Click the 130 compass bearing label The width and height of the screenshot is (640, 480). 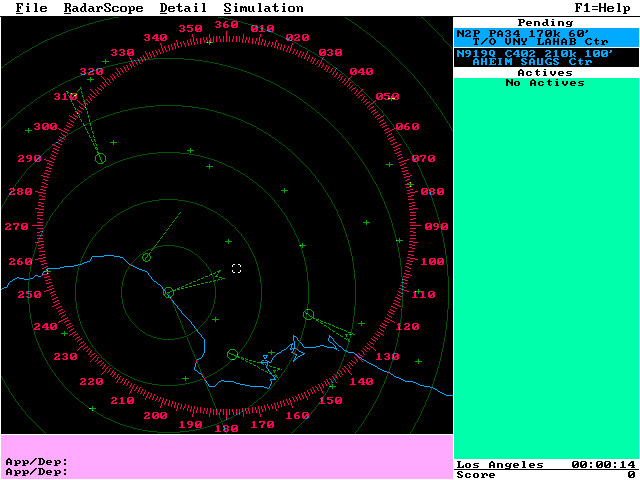point(387,357)
